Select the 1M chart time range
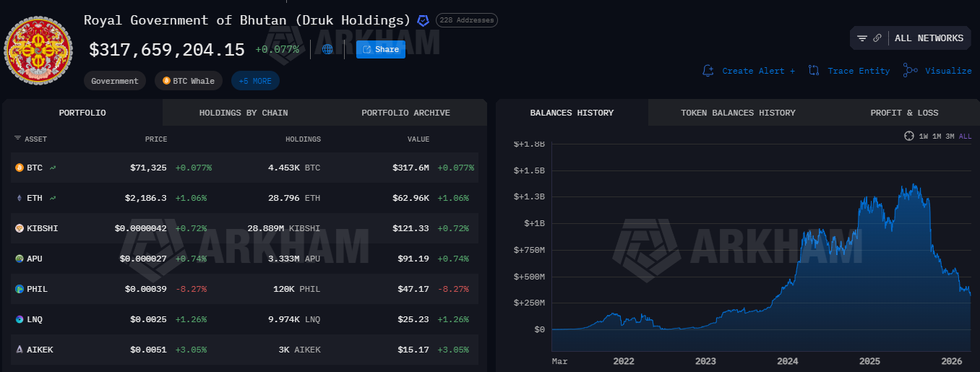Screen dimensions: 980x372 tap(937, 136)
